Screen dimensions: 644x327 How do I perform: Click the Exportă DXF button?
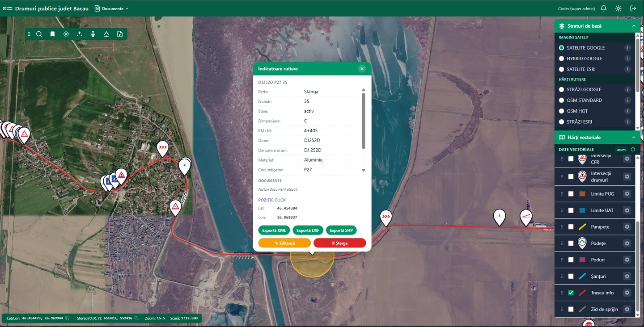[308, 231]
